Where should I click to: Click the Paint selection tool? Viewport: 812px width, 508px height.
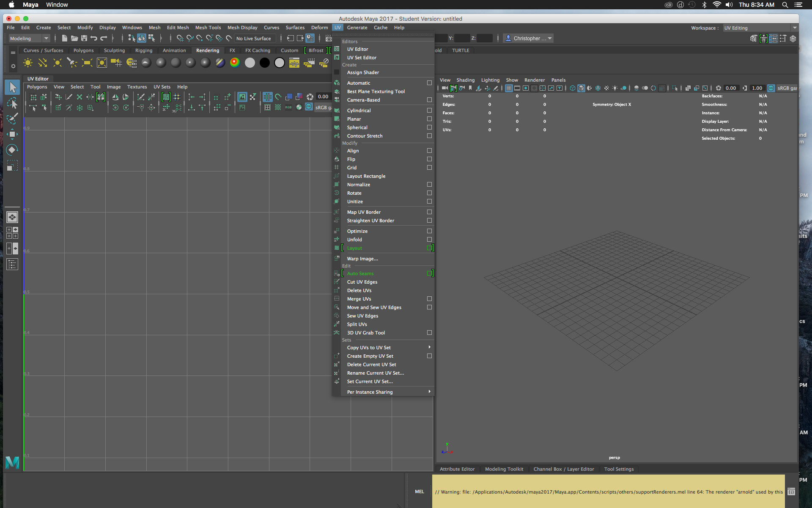coord(12,119)
